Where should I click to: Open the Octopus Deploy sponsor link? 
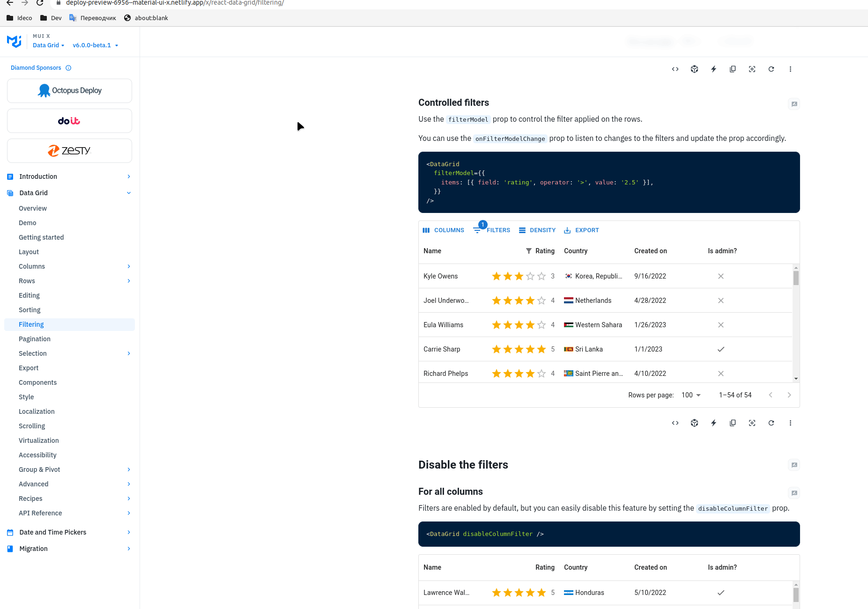click(x=69, y=91)
